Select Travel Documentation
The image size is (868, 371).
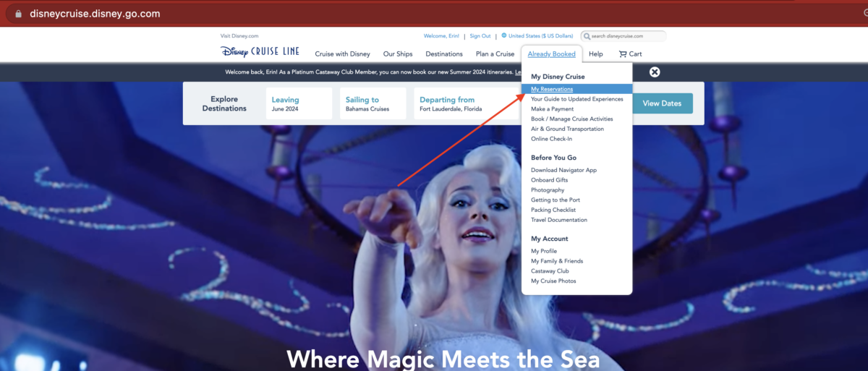(x=559, y=220)
